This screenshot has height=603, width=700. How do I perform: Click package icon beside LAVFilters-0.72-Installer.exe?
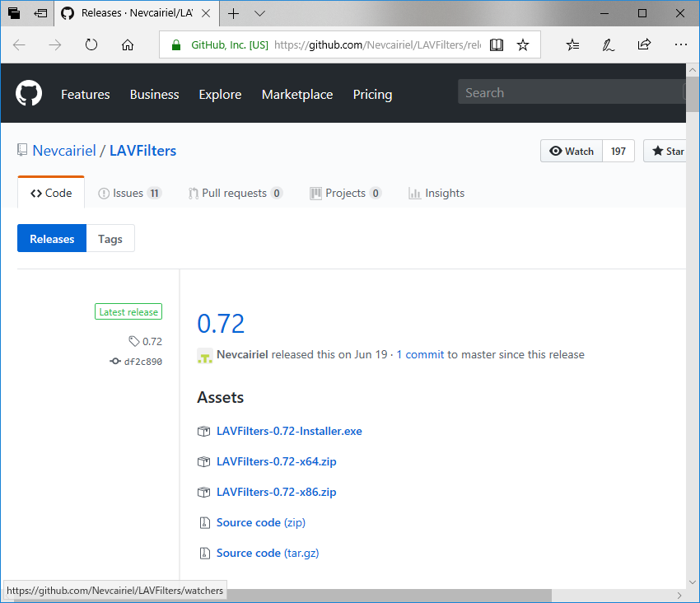click(x=203, y=431)
